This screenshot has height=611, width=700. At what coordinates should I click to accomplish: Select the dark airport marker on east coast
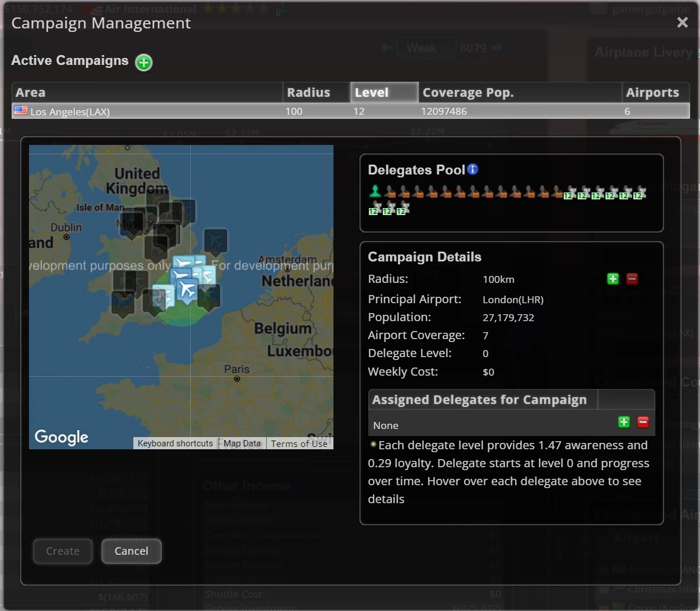(x=216, y=242)
